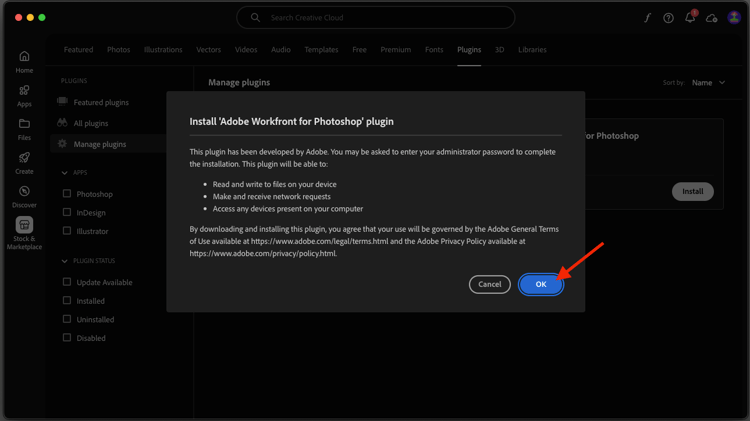Open All plugins in sidebar

(x=91, y=123)
